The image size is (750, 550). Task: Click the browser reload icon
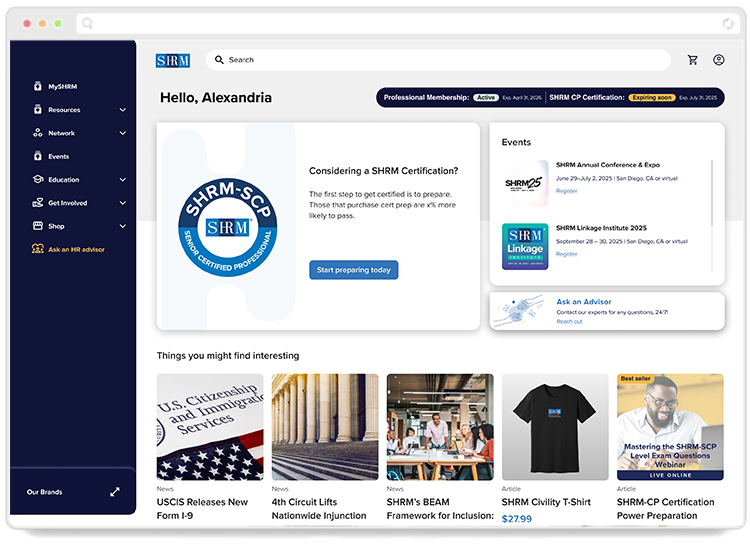pos(728,23)
